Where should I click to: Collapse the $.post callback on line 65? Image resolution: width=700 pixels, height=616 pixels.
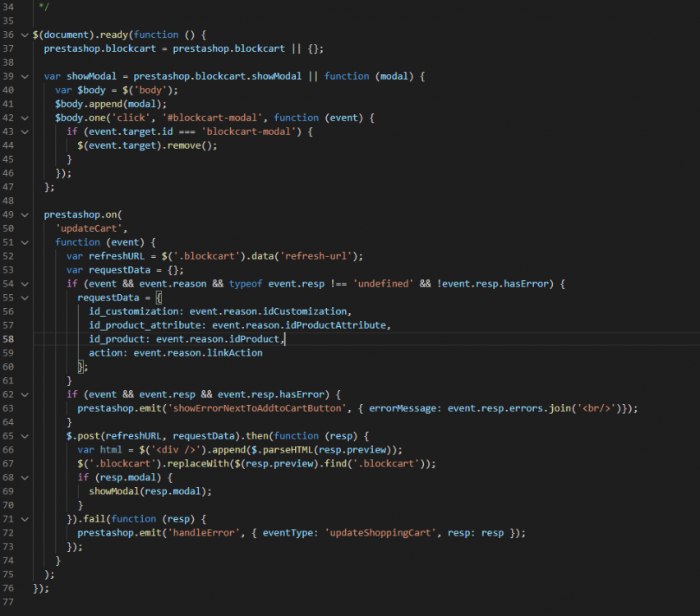tap(25, 436)
